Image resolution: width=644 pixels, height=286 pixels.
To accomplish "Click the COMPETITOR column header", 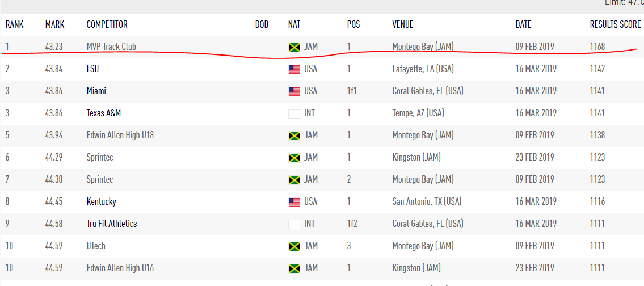I will [107, 24].
